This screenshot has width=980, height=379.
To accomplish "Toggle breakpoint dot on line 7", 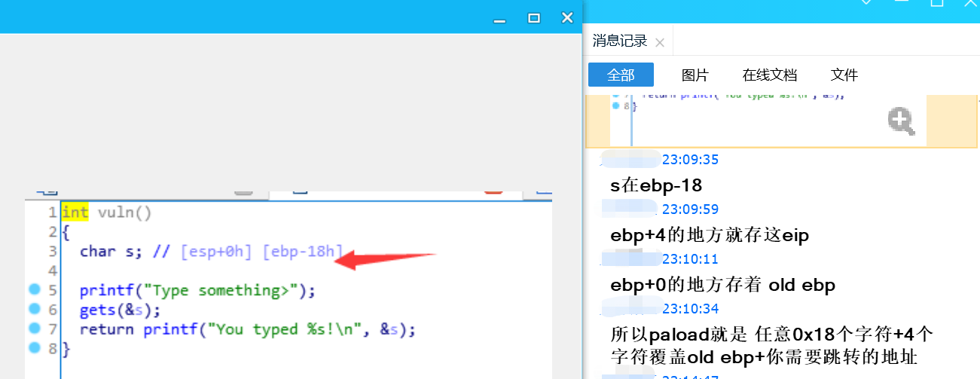I will click(x=33, y=329).
